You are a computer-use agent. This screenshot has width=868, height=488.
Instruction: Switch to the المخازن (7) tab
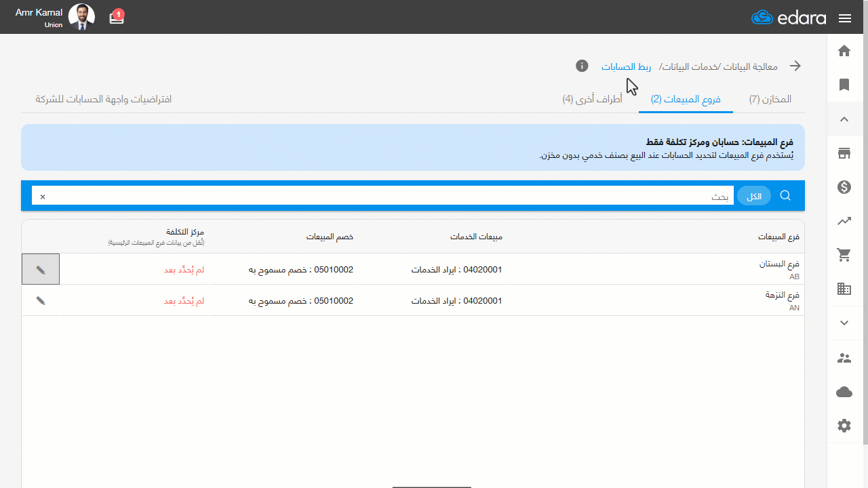[770, 99]
